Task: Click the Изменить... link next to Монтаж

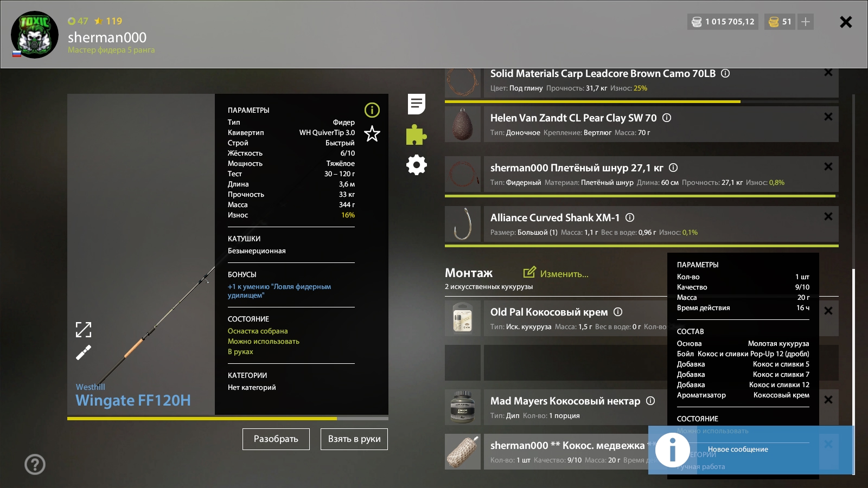Action: pyautogui.click(x=556, y=273)
